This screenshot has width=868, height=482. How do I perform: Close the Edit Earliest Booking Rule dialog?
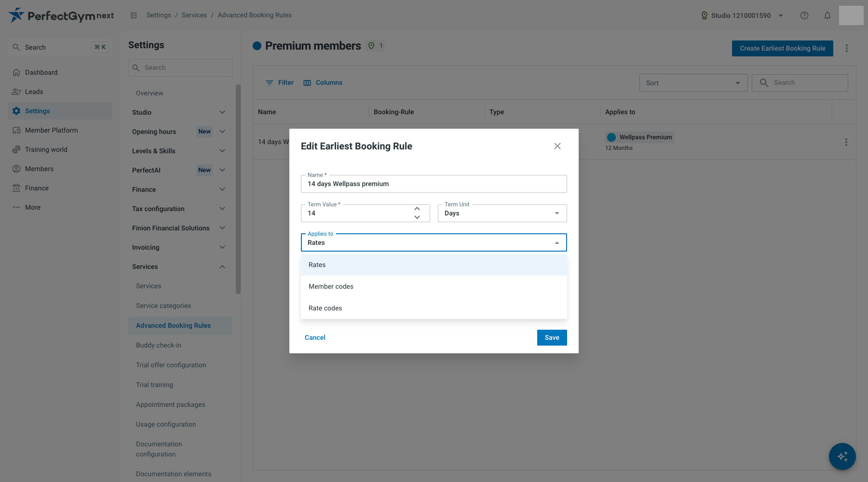[557, 146]
